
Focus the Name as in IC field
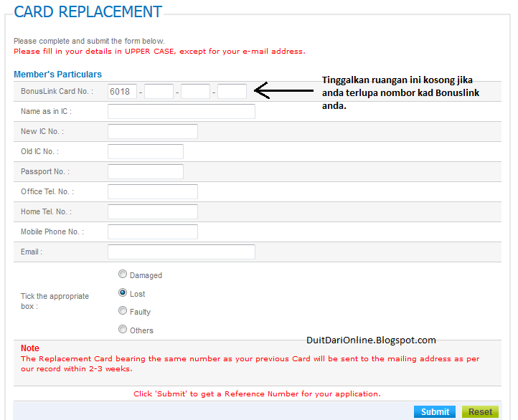click(182, 112)
